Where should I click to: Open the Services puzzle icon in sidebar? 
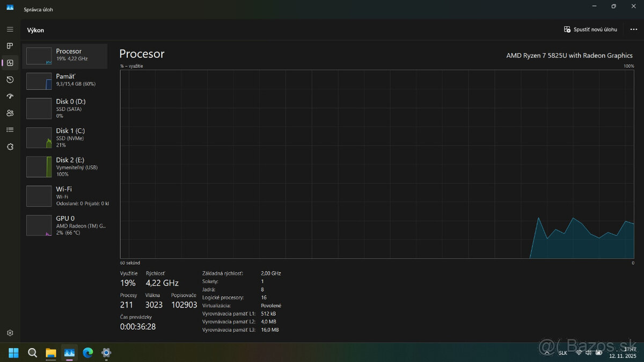(10, 147)
